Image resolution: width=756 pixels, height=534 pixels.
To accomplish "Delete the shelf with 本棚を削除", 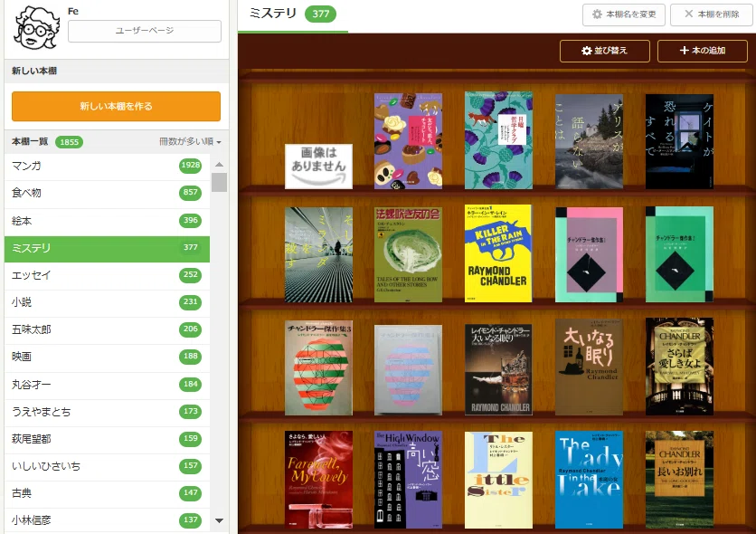I will 712,14.
